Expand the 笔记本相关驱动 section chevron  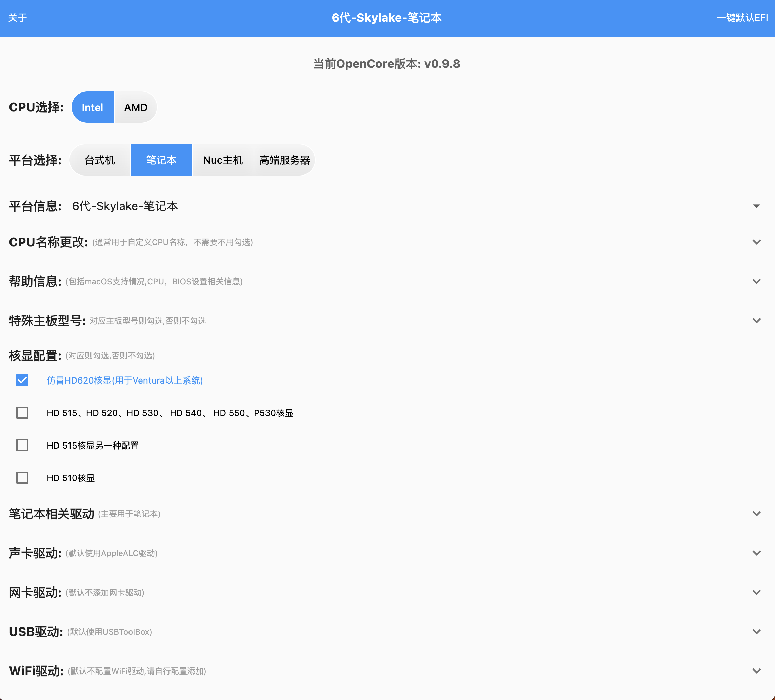click(x=756, y=514)
